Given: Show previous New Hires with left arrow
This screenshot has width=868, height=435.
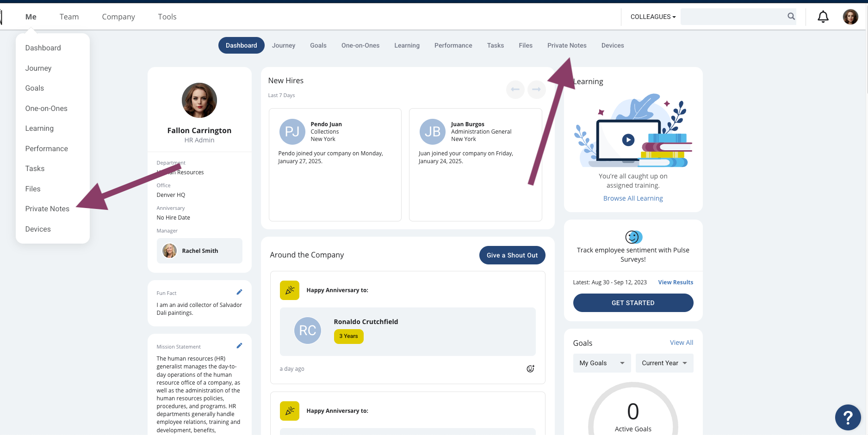Looking at the screenshot, I should [515, 89].
